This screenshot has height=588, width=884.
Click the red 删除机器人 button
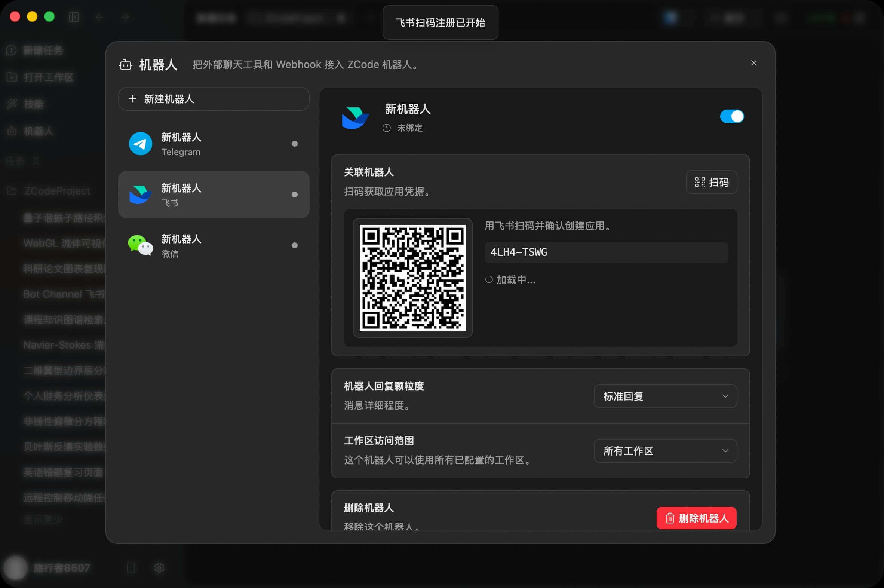(x=696, y=518)
